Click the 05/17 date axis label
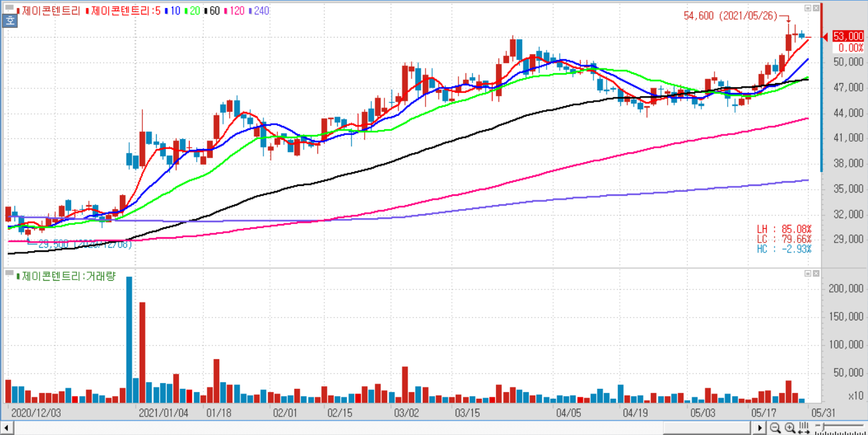This screenshot has width=868, height=435. coord(763,413)
